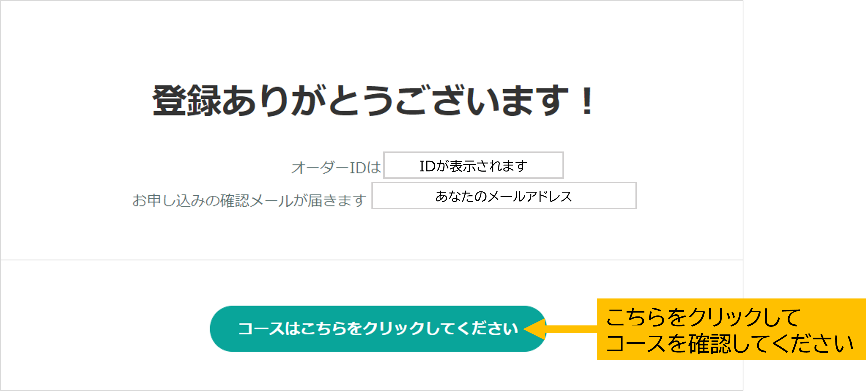Click コースを確認してください line in yellow callout
868x391 pixels.
[730, 344]
